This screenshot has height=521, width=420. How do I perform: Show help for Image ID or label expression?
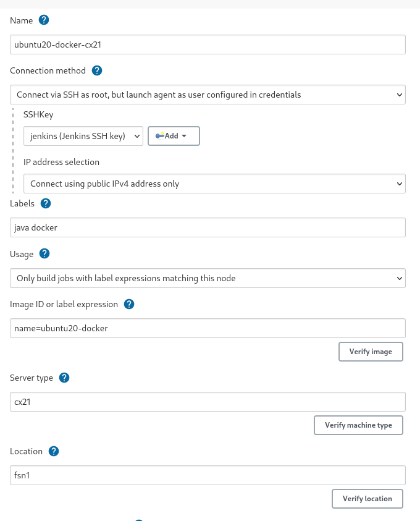pyautogui.click(x=129, y=304)
